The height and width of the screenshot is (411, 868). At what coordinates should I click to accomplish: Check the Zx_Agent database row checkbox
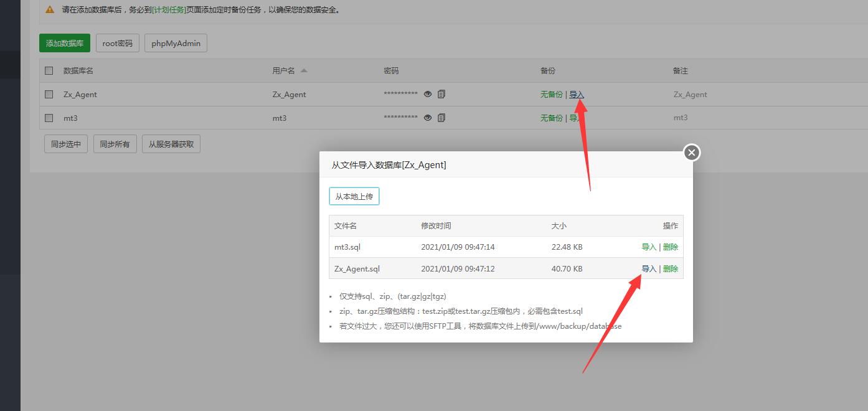(49, 95)
